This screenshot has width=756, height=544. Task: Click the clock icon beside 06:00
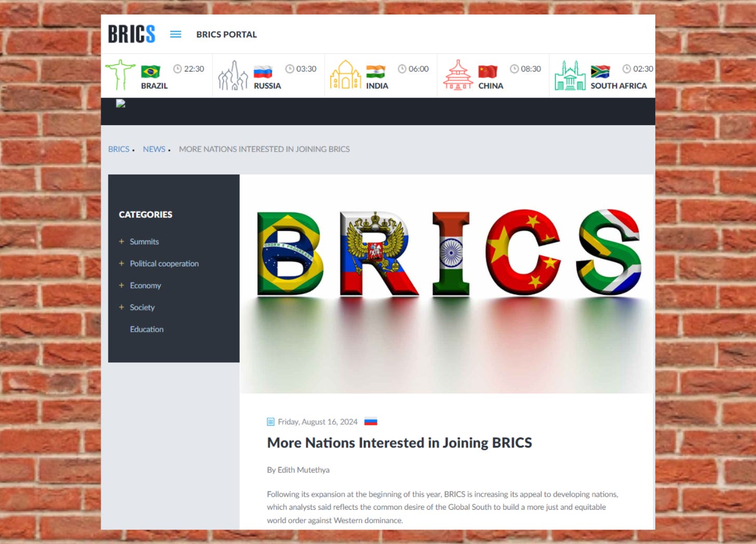[x=402, y=69]
